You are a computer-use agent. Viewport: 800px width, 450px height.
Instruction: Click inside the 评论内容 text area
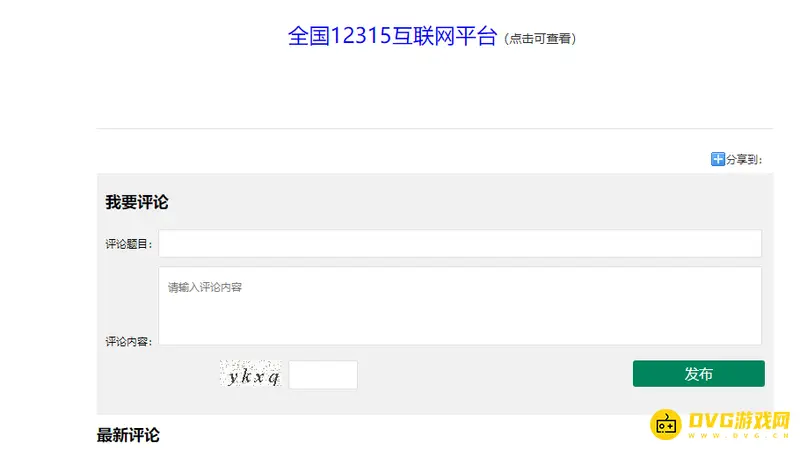(x=460, y=306)
